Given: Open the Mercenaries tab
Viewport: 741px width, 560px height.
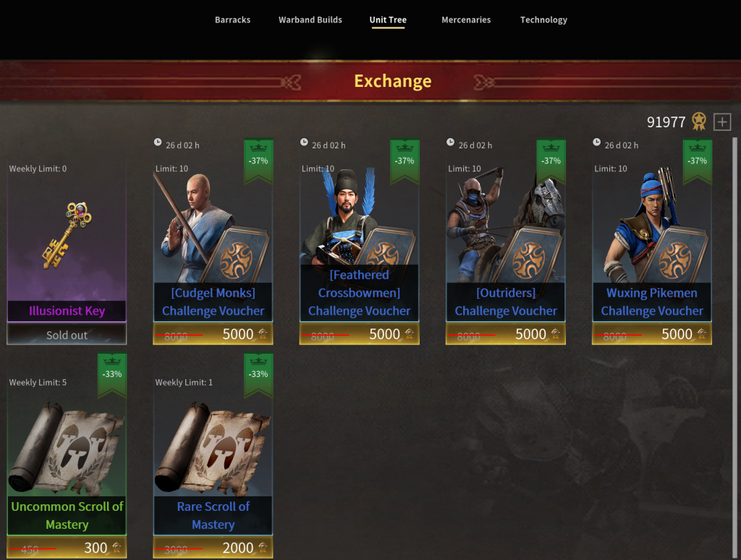Looking at the screenshot, I should coord(466,20).
